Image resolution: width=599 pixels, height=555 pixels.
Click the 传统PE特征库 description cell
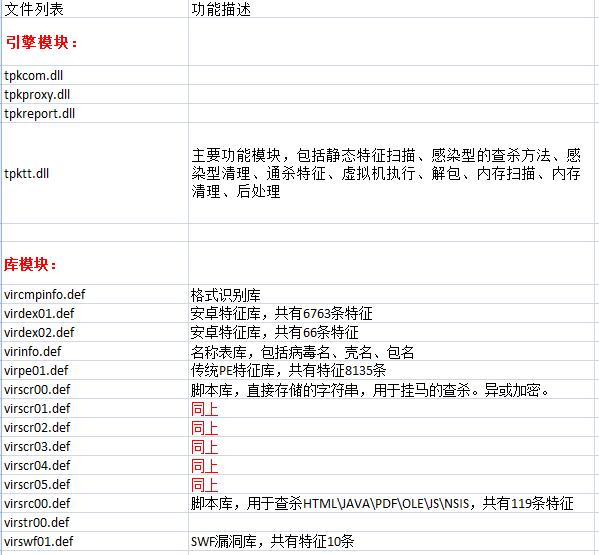pyautogui.click(x=391, y=371)
